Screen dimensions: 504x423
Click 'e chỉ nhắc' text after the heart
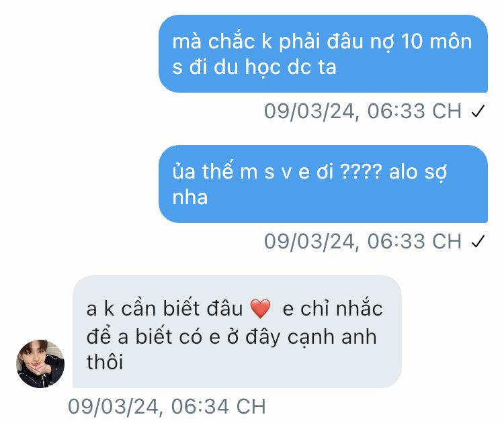tap(333, 308)
